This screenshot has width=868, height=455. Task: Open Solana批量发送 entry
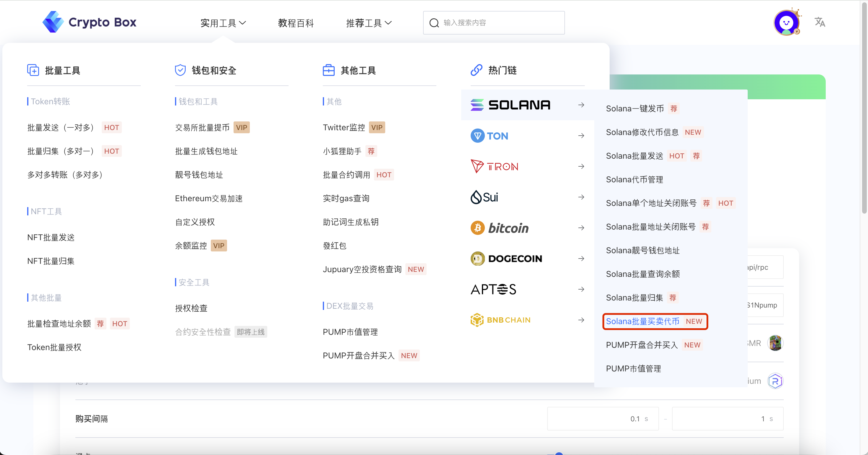[634, 156]
